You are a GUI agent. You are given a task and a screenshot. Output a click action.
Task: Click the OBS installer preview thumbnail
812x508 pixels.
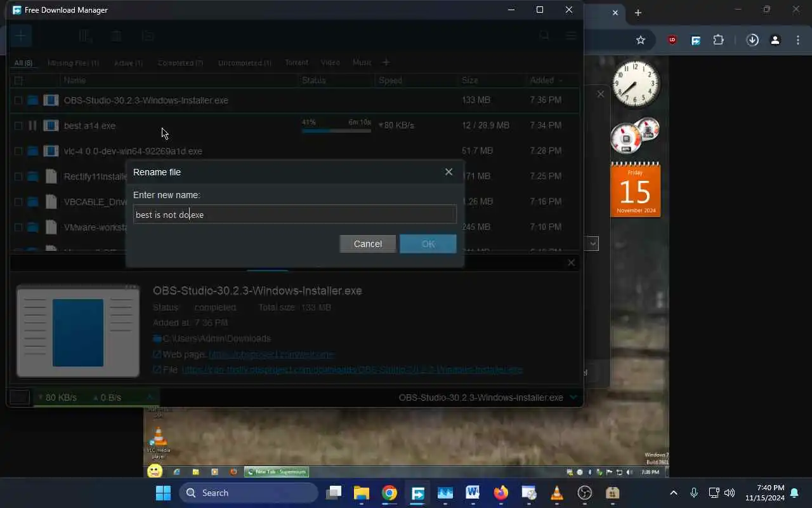[x=78, y=332]
